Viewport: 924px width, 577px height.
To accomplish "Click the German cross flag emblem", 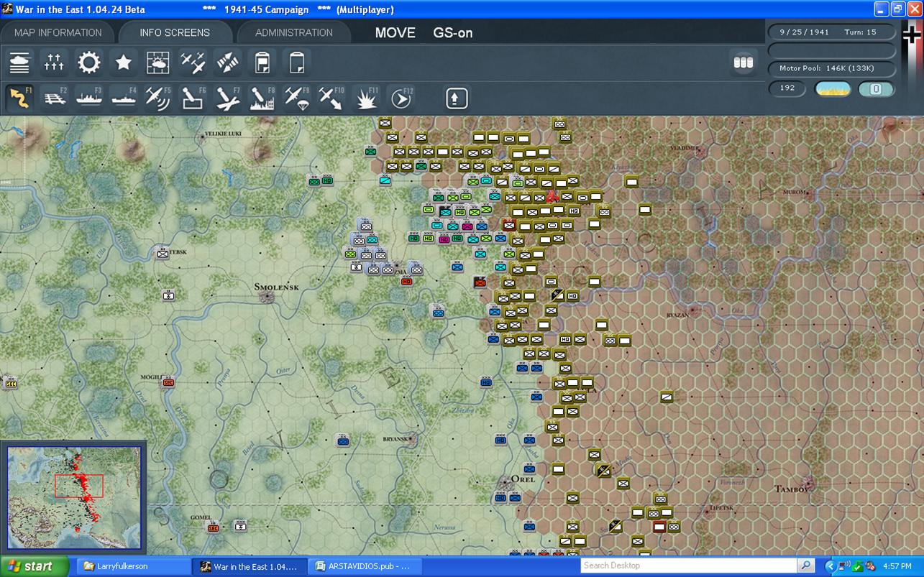I will coord(911,34).
